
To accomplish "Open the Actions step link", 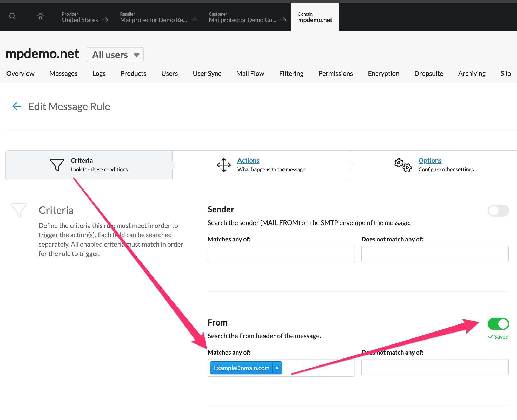I will (x=248, y=160).
